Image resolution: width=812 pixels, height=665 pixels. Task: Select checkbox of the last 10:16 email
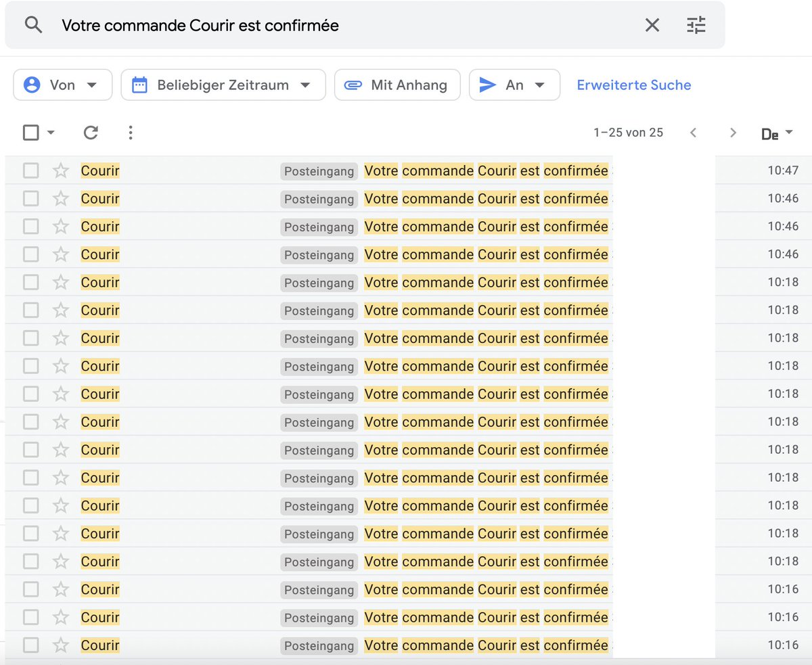click(x=31, y=645)
